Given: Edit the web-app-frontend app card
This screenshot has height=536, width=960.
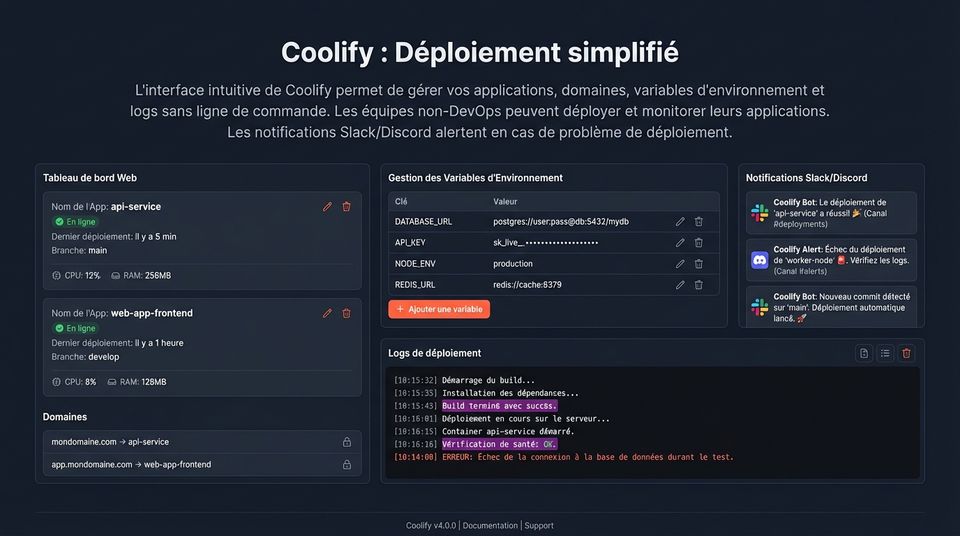Looking at the screenshot, I should [328, 314].
